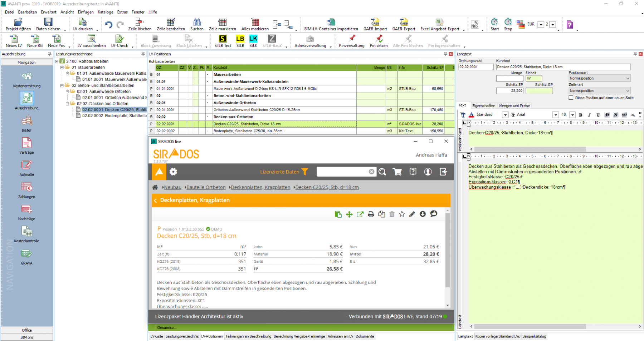Click the Start timer icon

point(495,24)
